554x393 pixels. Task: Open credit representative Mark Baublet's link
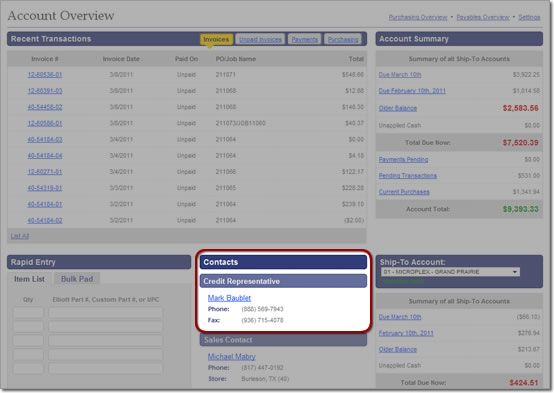tap(229, 298)
